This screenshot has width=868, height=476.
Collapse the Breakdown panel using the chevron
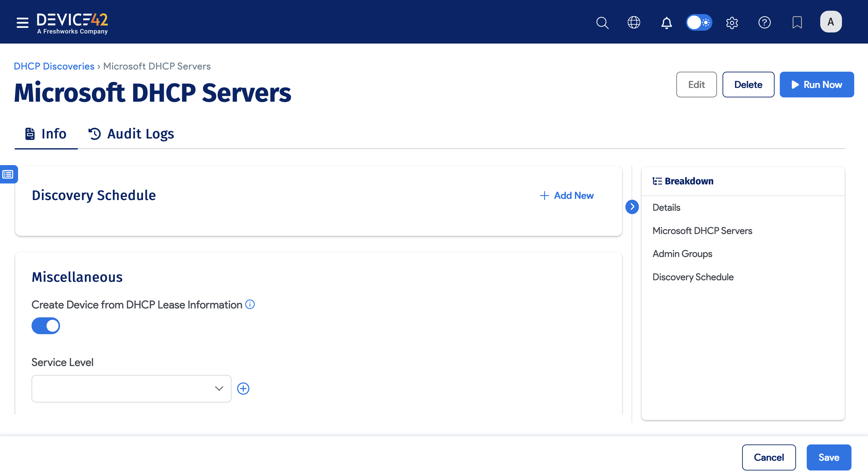[x=632, y=207]
